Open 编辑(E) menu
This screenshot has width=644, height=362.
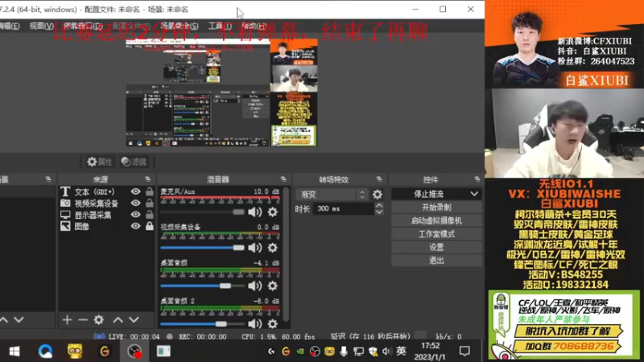pyautogui.click(x=10, y=26)
